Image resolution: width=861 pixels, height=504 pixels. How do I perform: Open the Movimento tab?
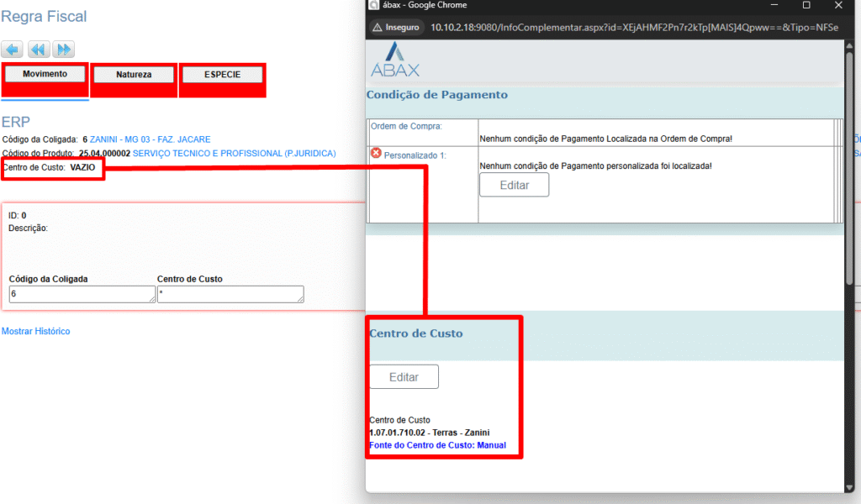(45, 74)
